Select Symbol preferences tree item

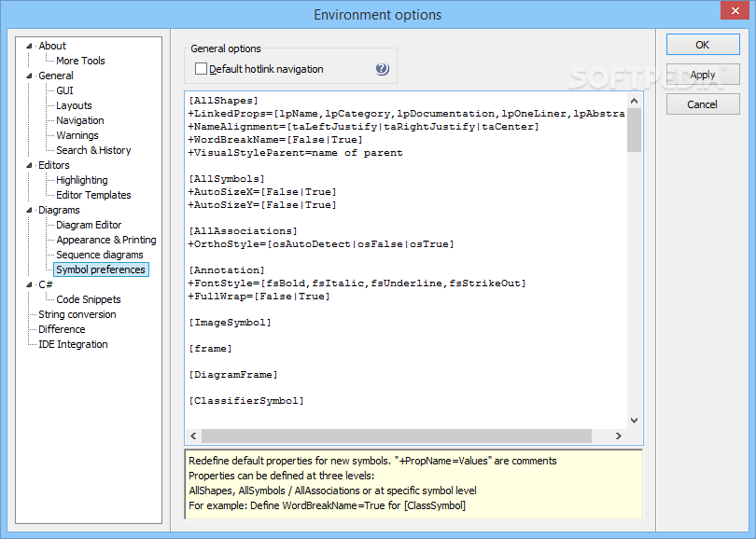[101, 269]
